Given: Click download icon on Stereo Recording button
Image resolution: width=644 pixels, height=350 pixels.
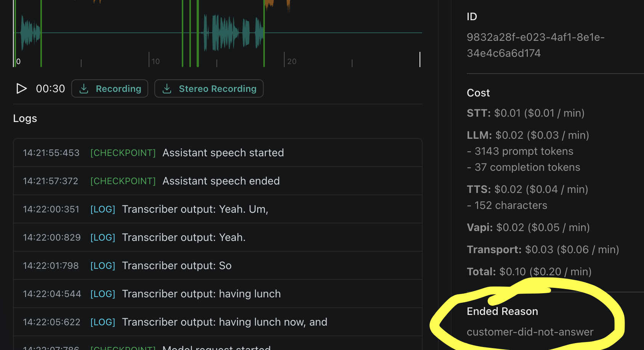Looking at the screenshot, I should 167,88.
